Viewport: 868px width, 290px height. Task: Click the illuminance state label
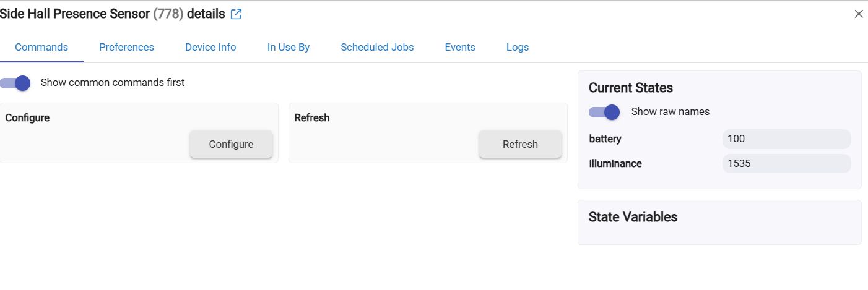click(x=615, y=164)
